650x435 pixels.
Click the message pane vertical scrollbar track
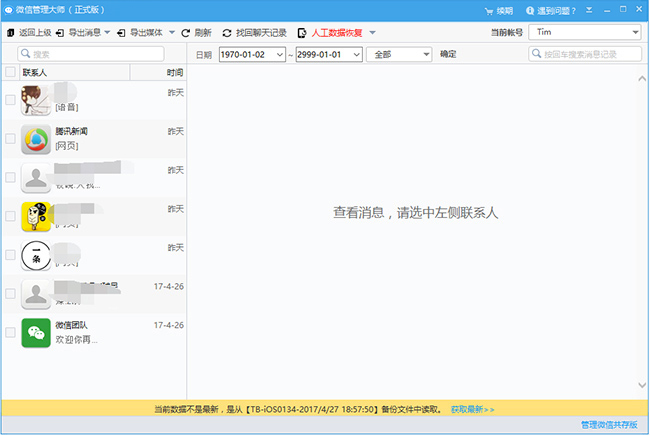(x=641, y=230)
